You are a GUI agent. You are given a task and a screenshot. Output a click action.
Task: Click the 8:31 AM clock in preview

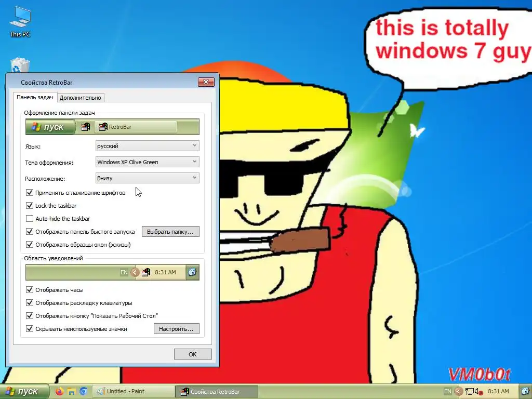166,272
